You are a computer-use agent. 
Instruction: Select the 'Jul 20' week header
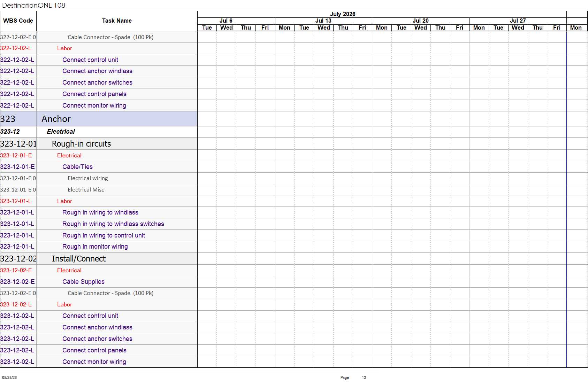420,21
